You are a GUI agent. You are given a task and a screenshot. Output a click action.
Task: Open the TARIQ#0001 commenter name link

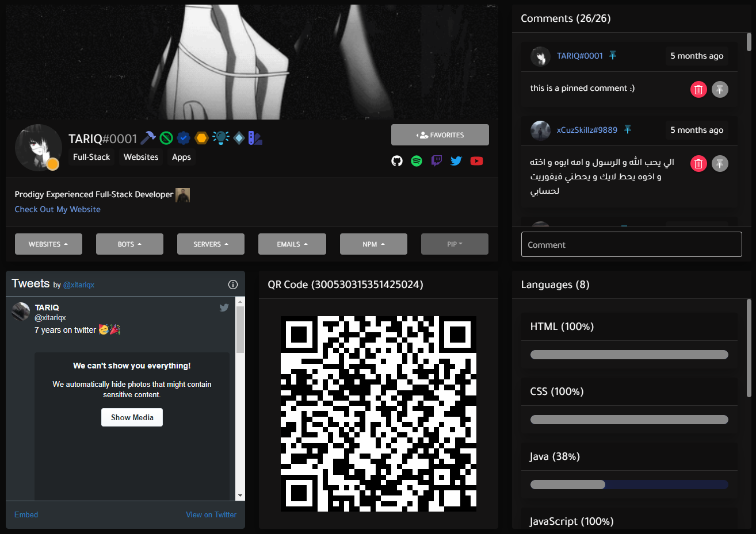(x=579, y=56)
